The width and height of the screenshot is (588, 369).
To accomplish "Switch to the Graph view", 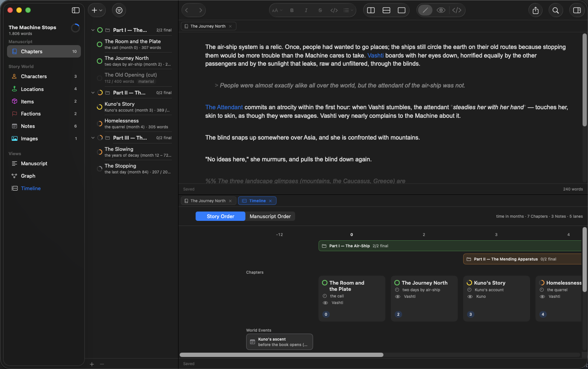I will tap(44, 176).
